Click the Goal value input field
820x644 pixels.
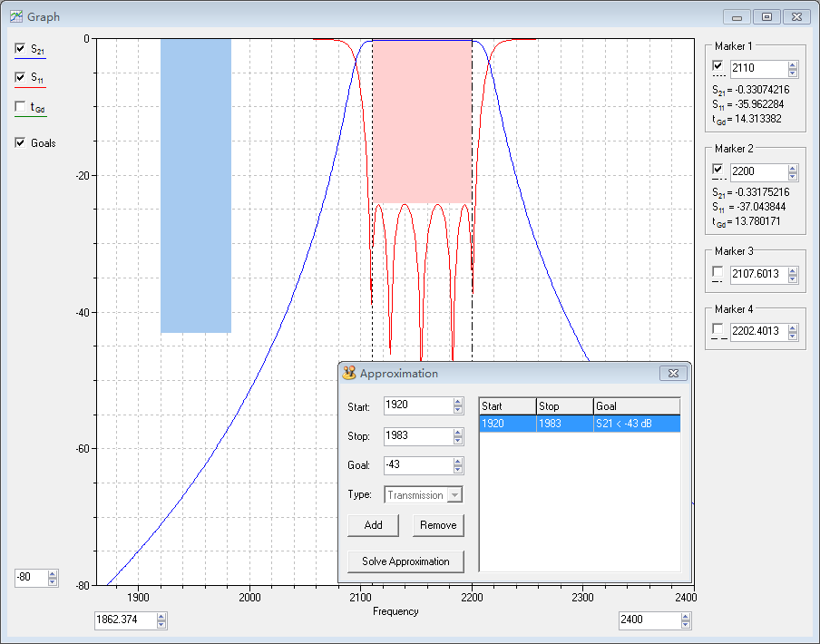416,465
